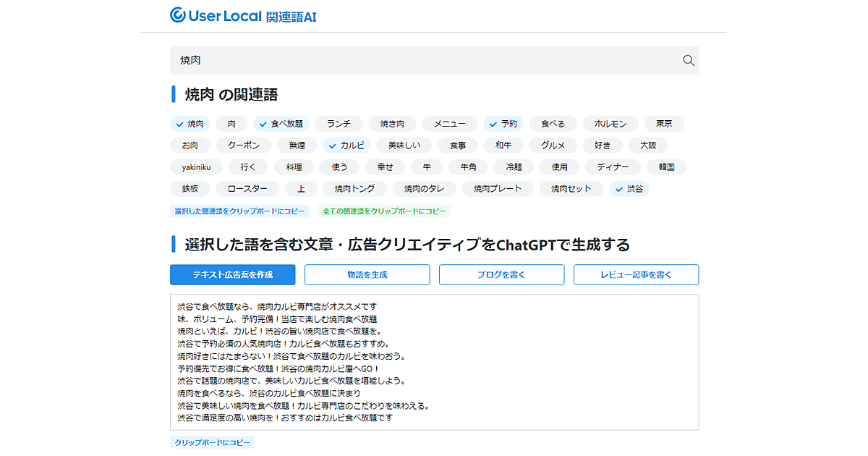Deselect the 焼肉 keyword chip
The image size is (868, 456).
click(x=189, y=124)
